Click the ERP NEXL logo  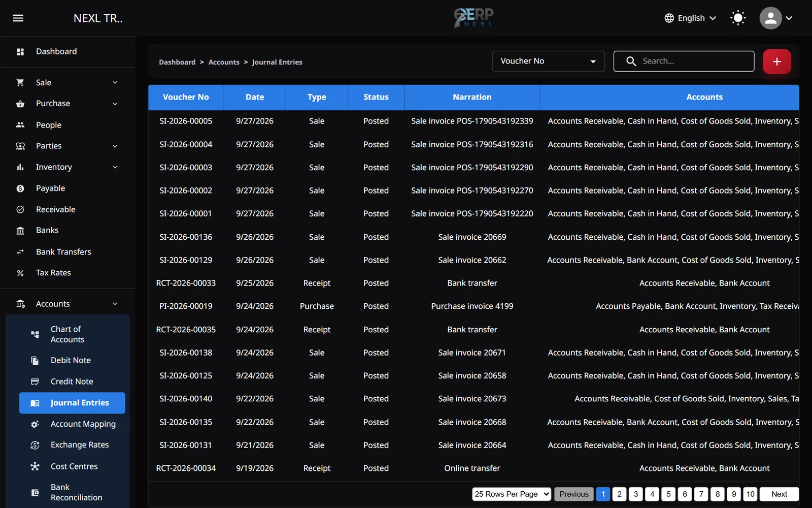tap(473, 18)
